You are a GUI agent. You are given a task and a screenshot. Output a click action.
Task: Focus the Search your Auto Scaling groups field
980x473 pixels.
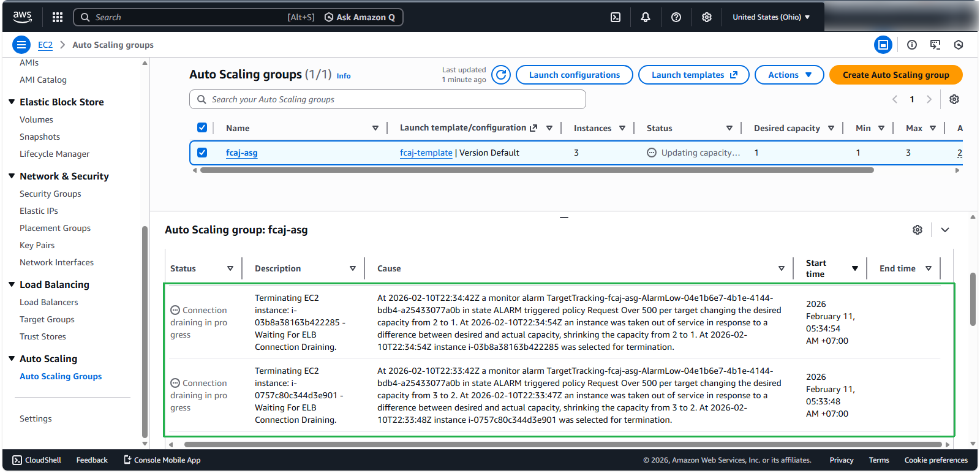388,99
